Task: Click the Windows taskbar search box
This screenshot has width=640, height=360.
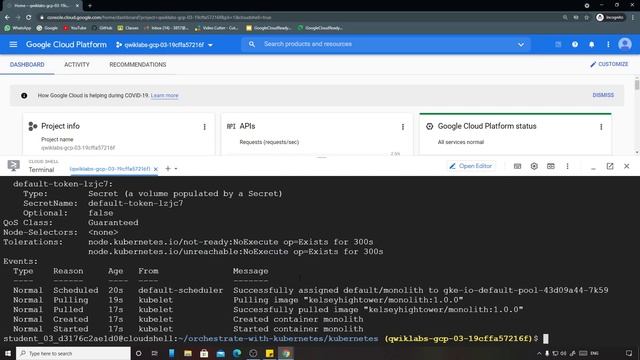Action: coord(73,353)
